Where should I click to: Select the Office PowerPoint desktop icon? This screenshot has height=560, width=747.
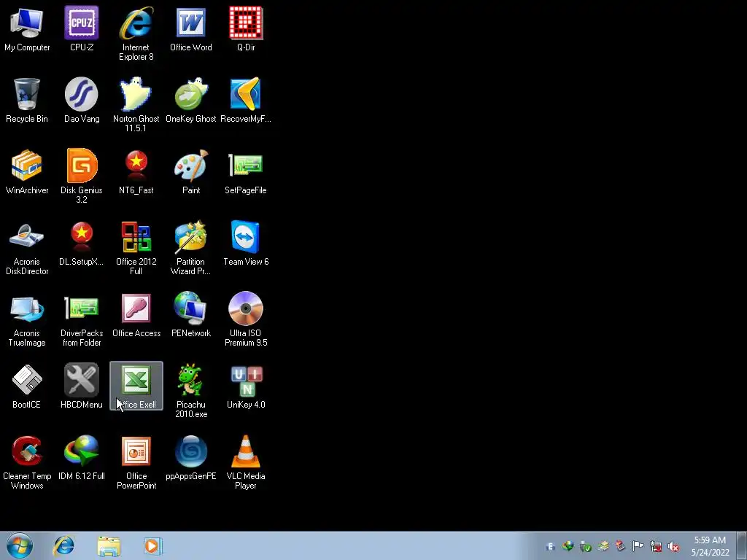click(136, 462)
